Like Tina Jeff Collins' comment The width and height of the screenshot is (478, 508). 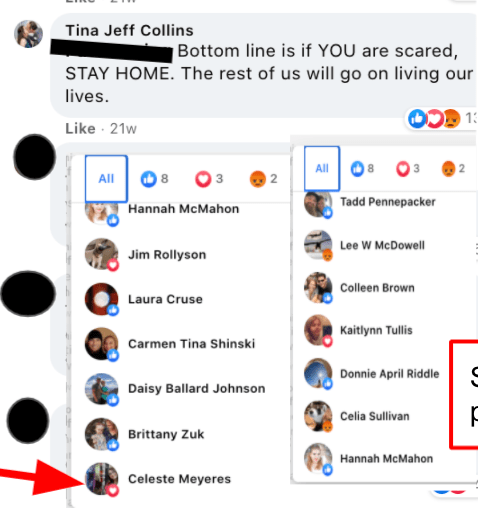pyautogui.click(x=80, y=128)
